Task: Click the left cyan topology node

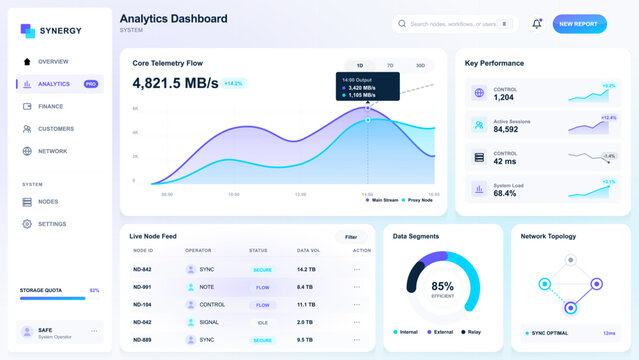Action: 545,284
